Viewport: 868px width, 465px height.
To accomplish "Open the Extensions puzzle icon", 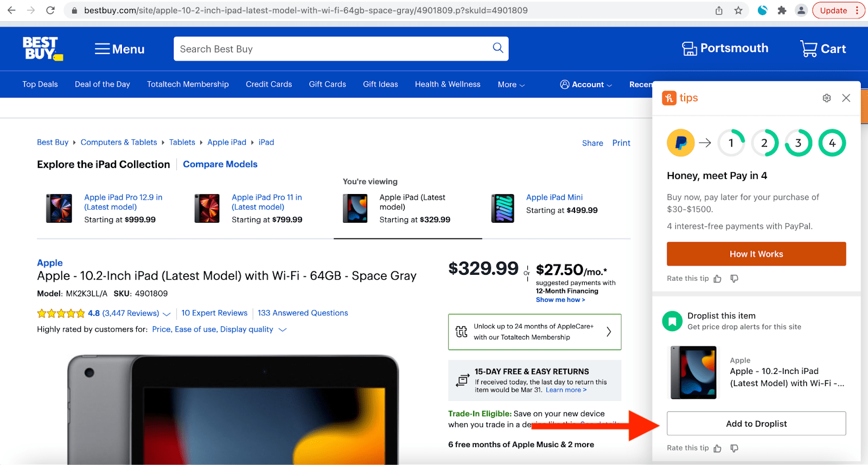I will click(x=782, y=10).
